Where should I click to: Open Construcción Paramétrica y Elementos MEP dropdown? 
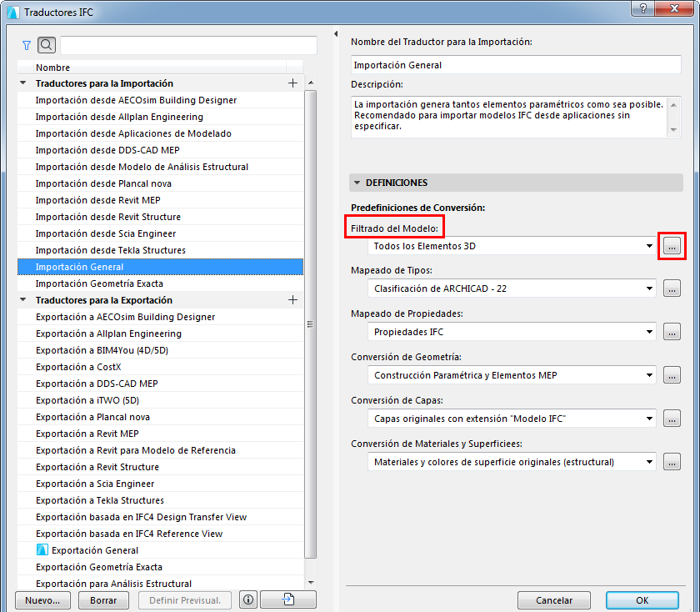pyautogui.click(x=512, y=375)
